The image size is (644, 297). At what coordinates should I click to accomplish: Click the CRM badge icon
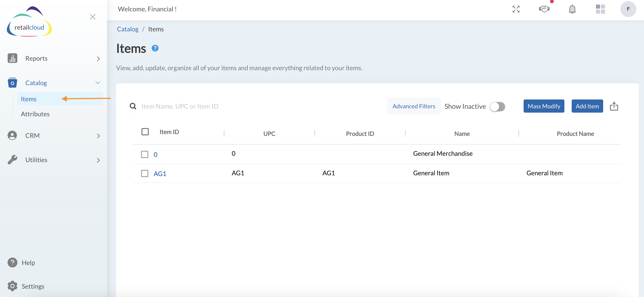click(12, 135)
